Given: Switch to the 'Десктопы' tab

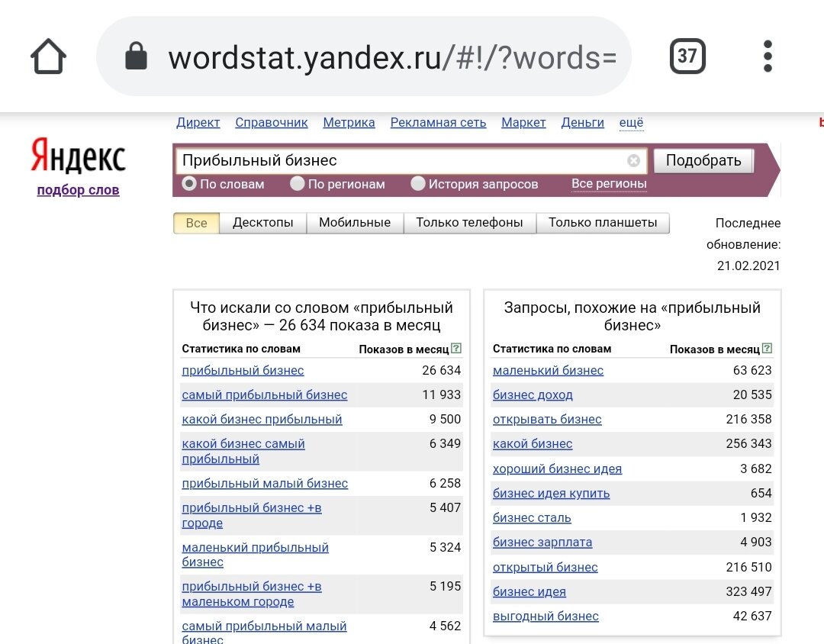Looking at the screenshot, I should click(262, 223).
